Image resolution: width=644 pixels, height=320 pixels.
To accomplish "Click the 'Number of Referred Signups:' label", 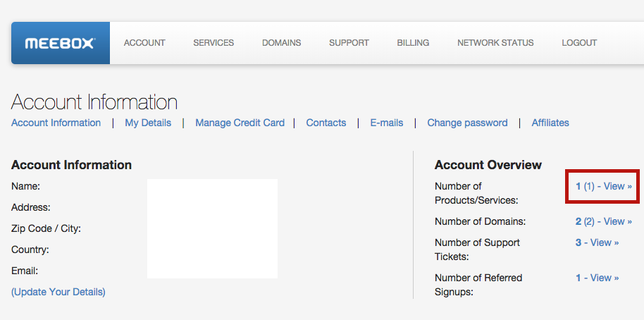I will click(478, 285).
